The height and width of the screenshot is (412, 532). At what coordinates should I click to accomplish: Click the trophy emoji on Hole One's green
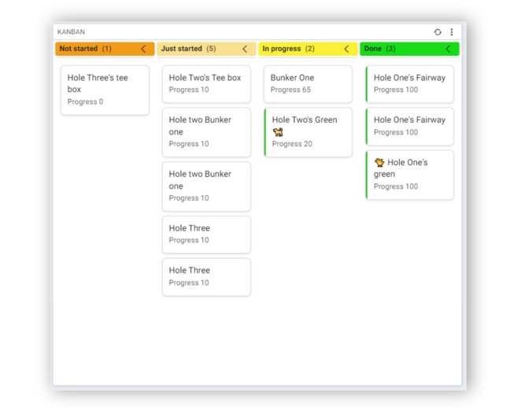tap(379, 163)
